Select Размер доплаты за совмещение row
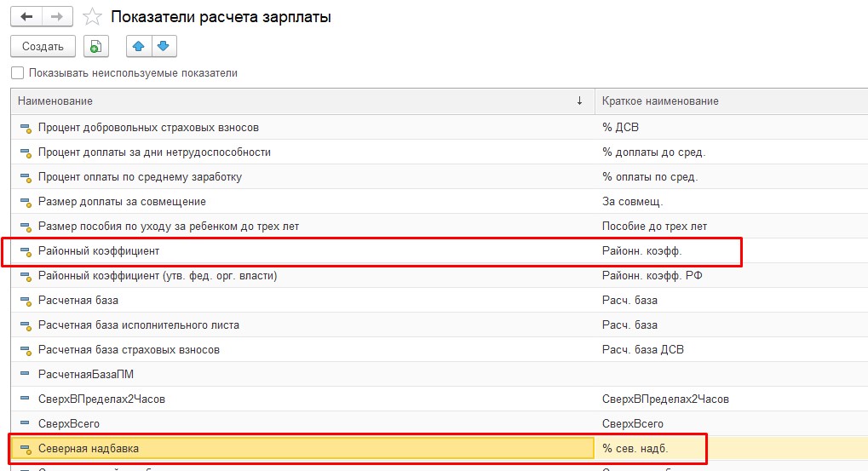 pos(122,202)
